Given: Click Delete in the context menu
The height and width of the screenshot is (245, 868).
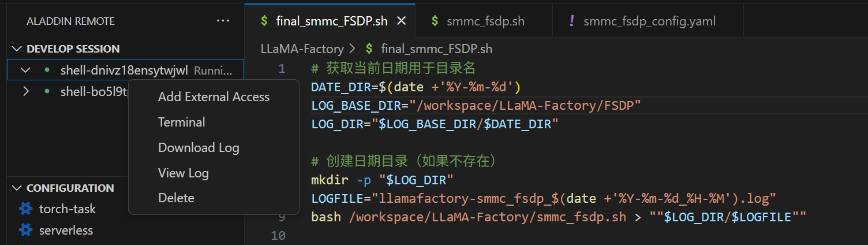Looking at the screenshot, I should point(176,198).
